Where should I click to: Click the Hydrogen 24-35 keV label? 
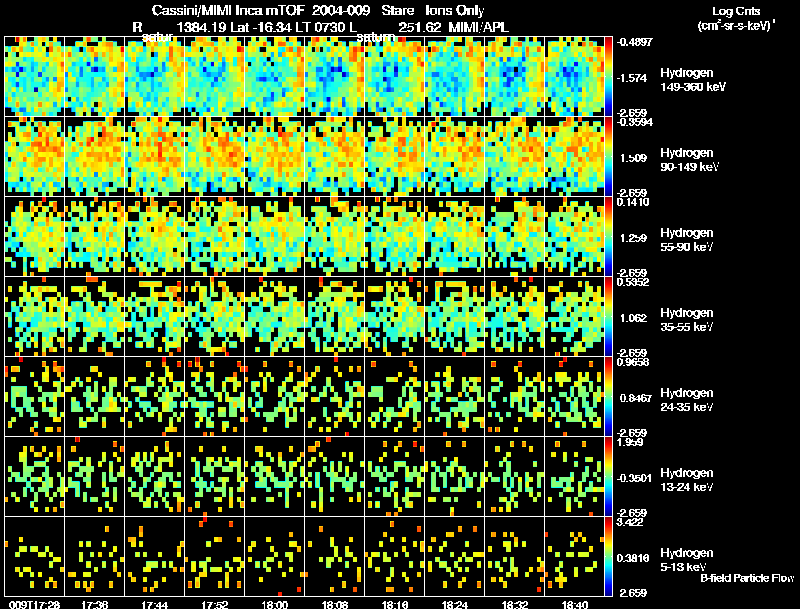687,400
